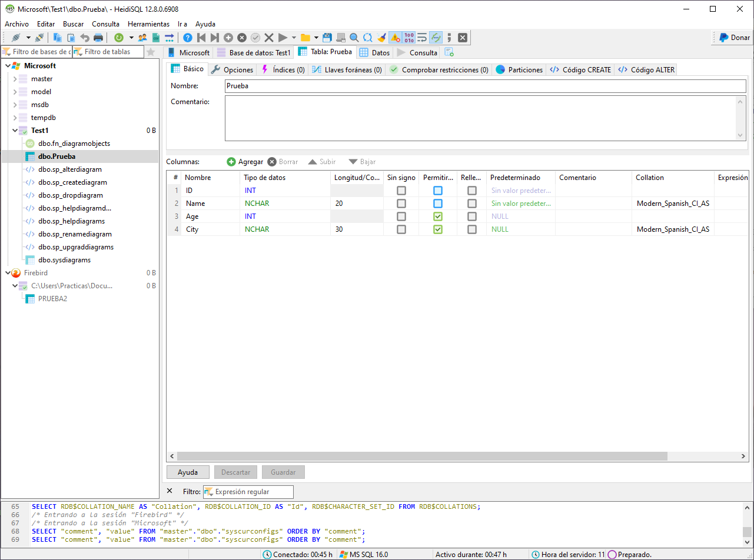The width and height of the screenshot is (754, 560).
Task: Select dbo.sysdiagrams in the tree
Action: pos(64,260)
